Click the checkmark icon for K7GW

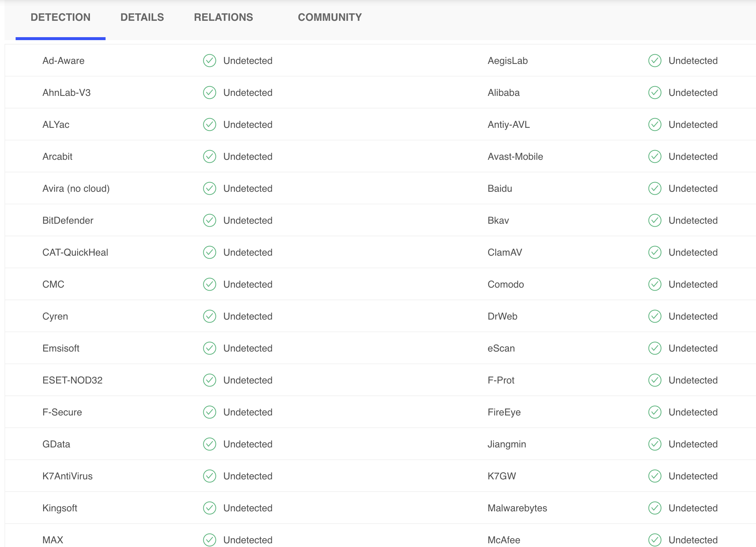[655, 476]
